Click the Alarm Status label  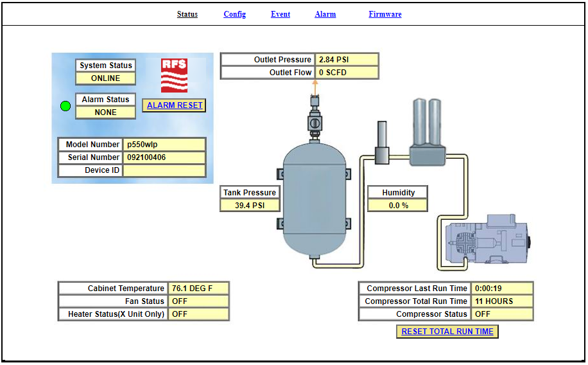point(105,100)
